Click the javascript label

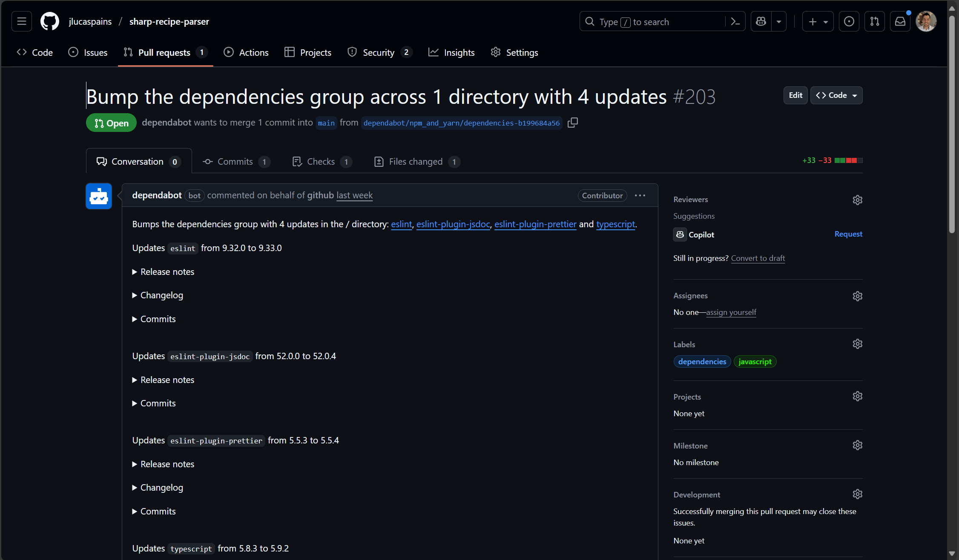tap(755, 362)
